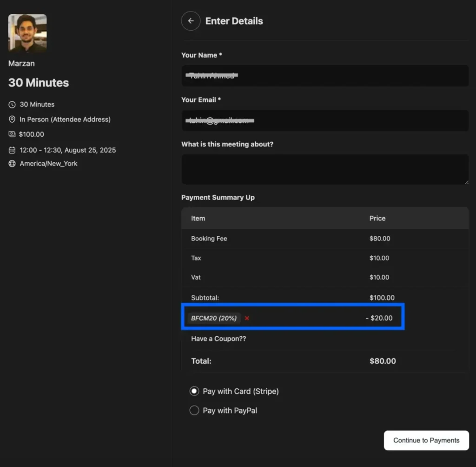Screen dimensions: 476x467
Task: Click the Total amount $80.00
Action: click(x=383, y=361)
